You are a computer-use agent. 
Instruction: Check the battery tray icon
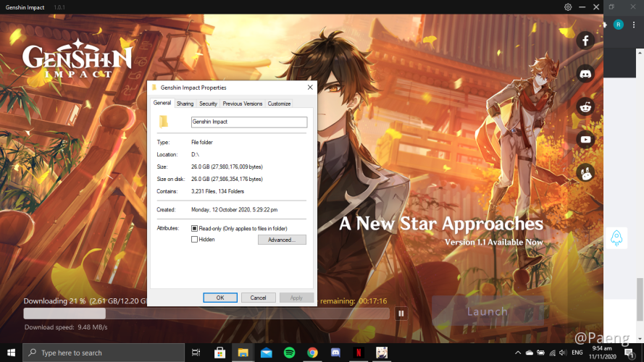pos(541,353)
